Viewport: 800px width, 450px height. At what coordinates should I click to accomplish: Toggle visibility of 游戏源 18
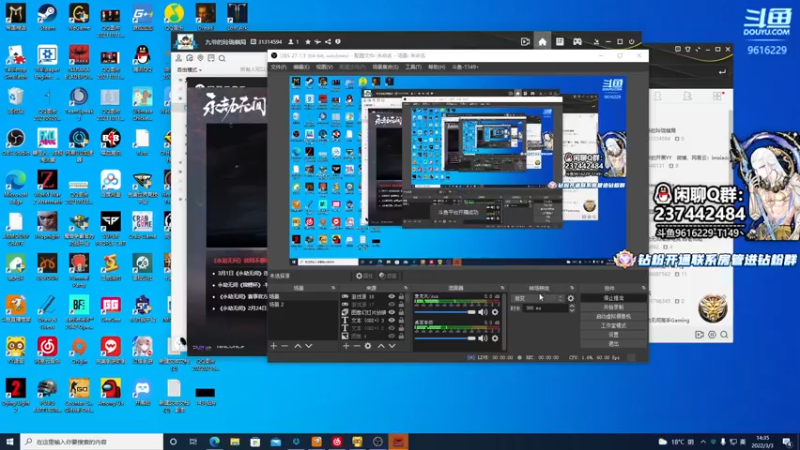[391, 296]
